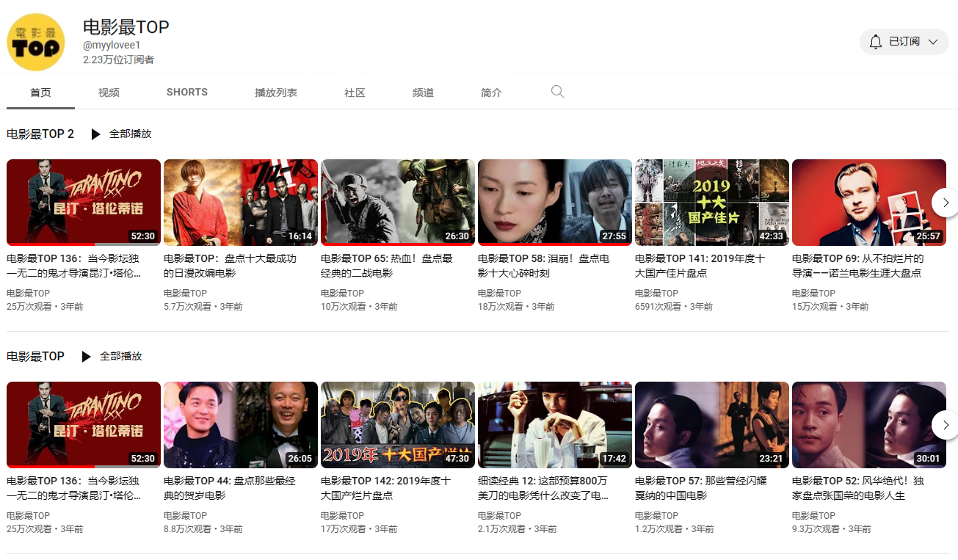Open thumbnail of TOP 57 戛纳 video
958x560 pixels.
coord(712,425)
